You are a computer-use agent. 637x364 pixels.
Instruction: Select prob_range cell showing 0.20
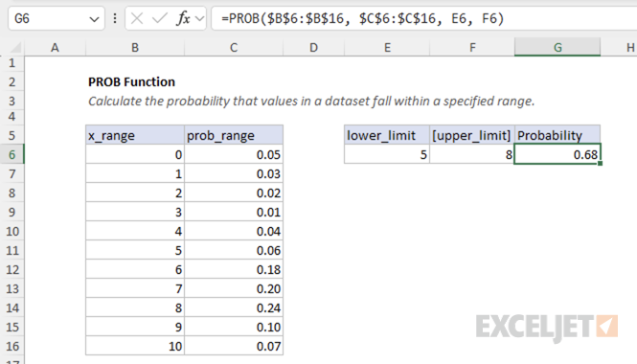point(234,288)
